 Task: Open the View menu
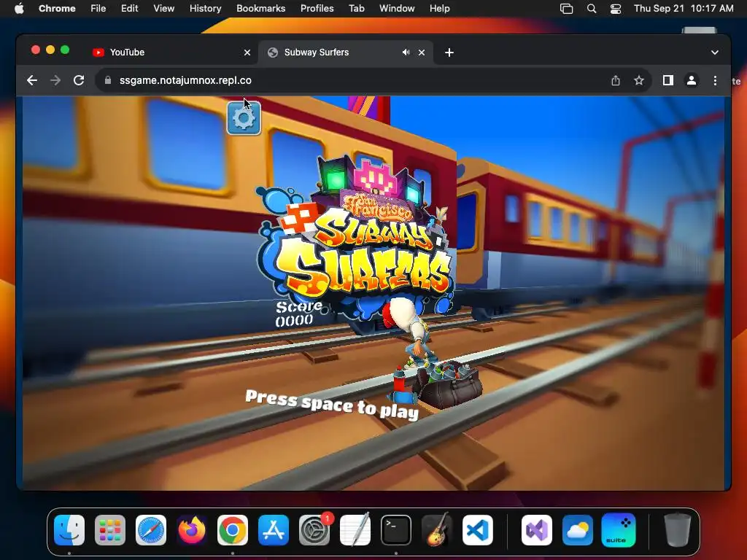[x=163, y=9]
